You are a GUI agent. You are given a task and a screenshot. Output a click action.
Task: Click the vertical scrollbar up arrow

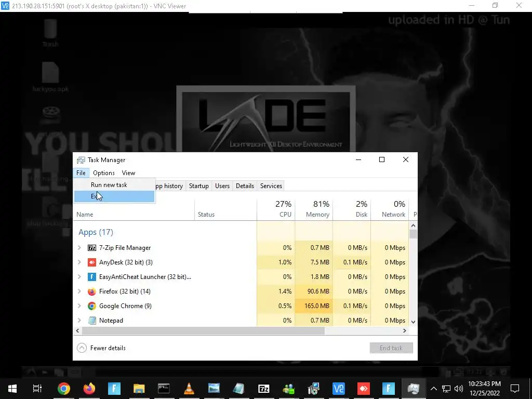coord(413,225)
